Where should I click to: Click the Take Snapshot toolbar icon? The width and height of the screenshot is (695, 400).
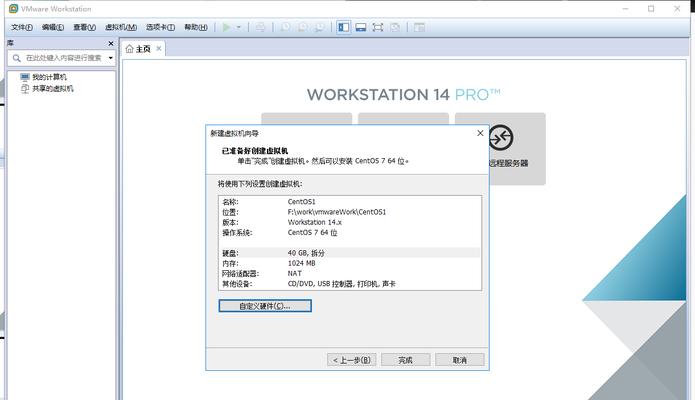pos(285,27)
